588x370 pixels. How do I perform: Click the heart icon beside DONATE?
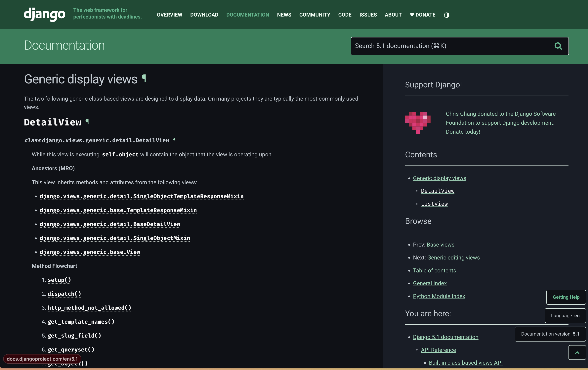(x=412, y=15)
